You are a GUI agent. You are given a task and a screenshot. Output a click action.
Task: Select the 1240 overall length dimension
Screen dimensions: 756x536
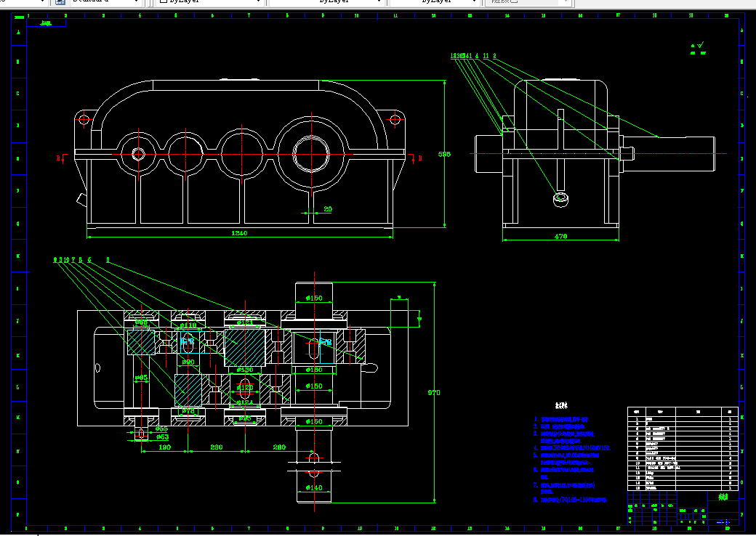click(239, 233)
